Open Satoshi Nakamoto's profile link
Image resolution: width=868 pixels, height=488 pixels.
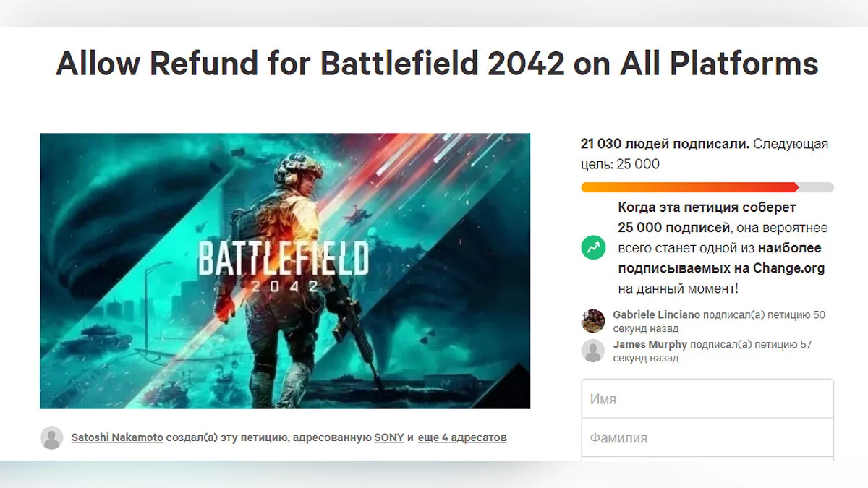pos(117,437)
